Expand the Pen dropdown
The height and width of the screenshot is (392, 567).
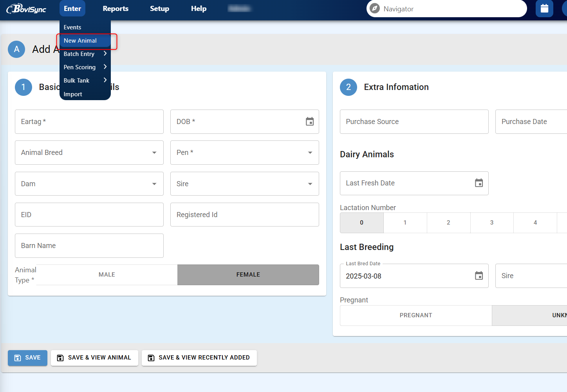click(310, 153)
